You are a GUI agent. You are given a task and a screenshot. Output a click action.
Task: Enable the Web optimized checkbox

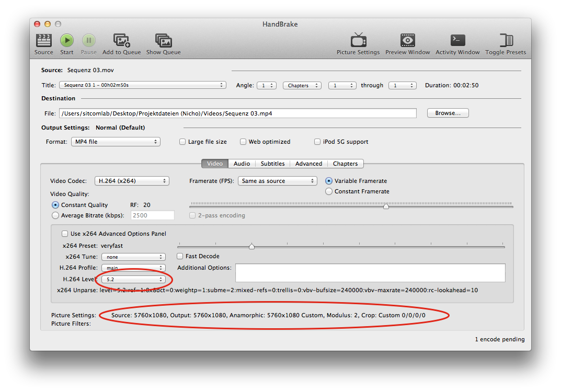[x=243, y=142]
